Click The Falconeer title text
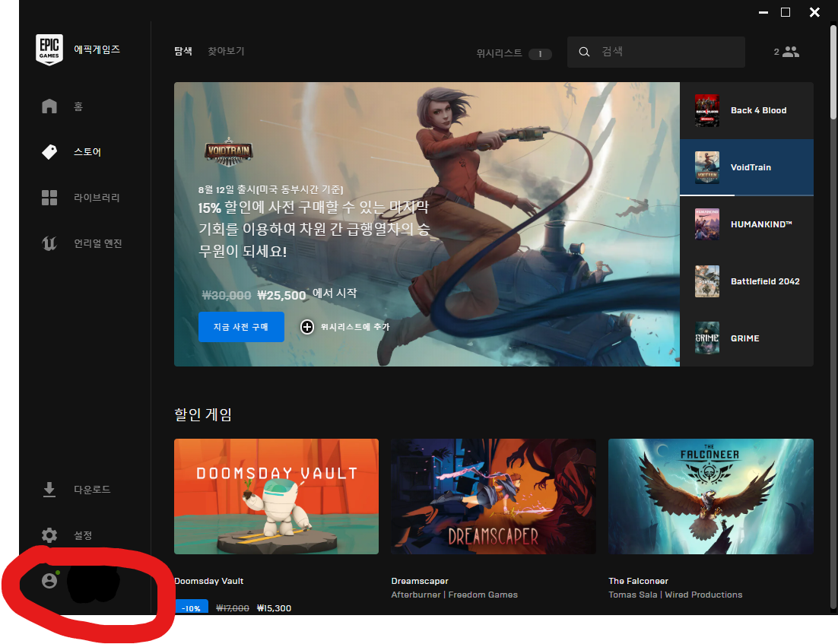This screenshot has height=644, width=838. 638,581
